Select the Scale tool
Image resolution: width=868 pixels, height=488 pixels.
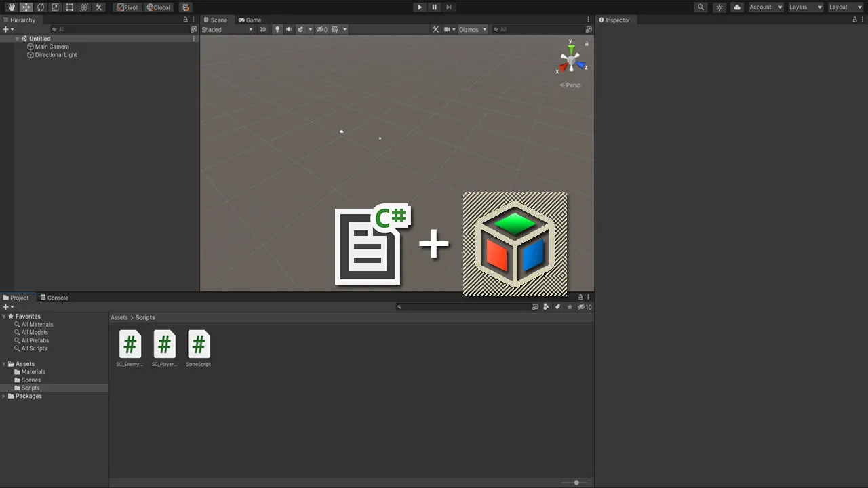pos(55,7)
